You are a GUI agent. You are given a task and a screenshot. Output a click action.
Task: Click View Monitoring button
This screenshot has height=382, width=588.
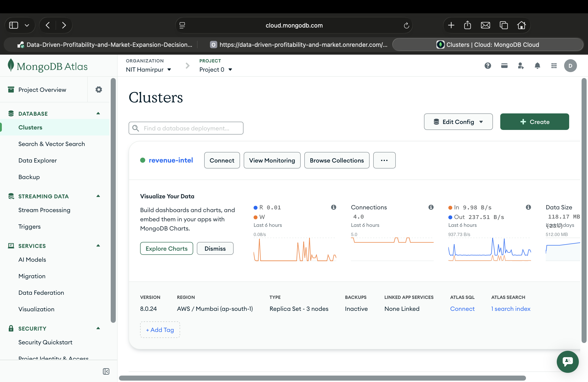[272, 160]
